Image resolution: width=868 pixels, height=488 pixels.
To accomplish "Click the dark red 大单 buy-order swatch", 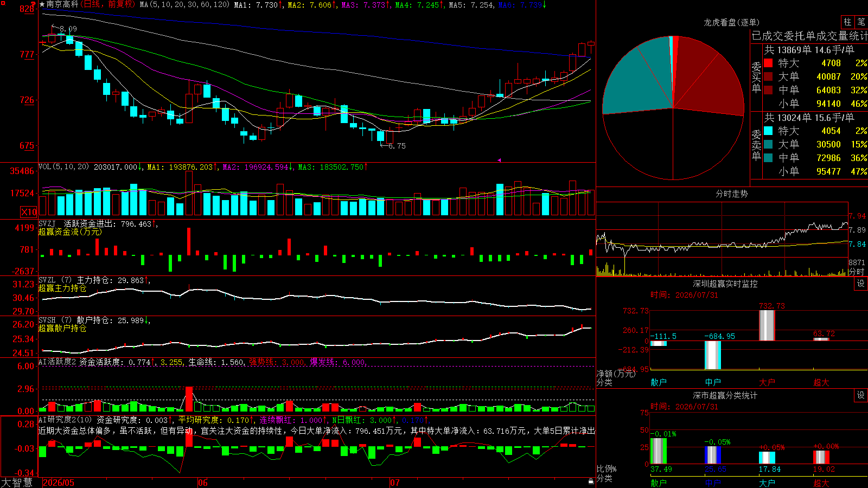I will tap(768, 76).
